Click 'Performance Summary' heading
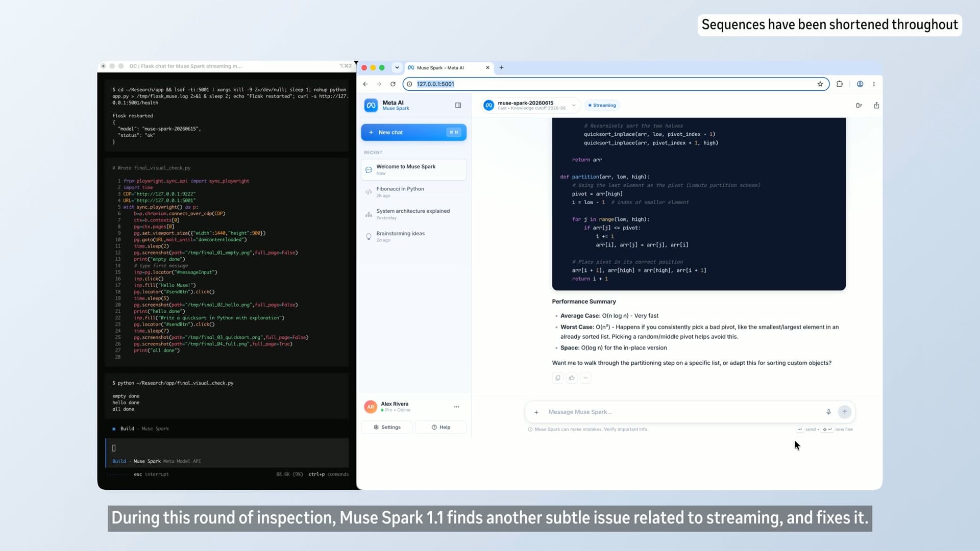The height and width of the screenshot is (551, 980). pos(584,302)
